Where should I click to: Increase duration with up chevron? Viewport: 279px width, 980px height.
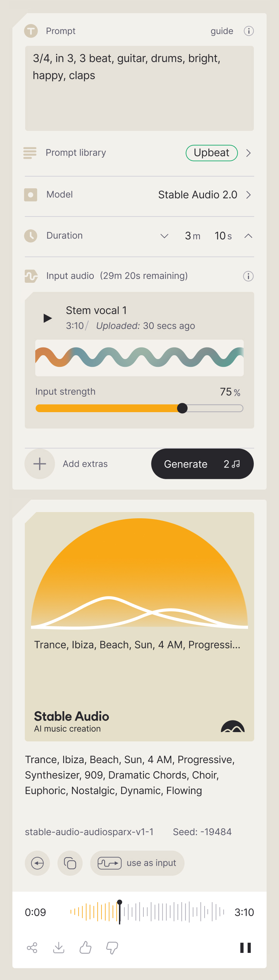[x=248, y=236]
